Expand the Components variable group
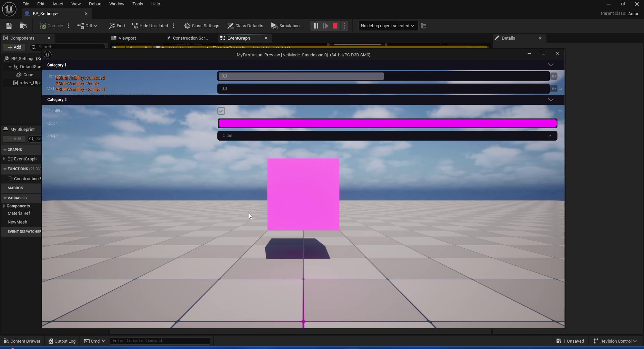The image size is (644, 349). click(x=4, y=206)
